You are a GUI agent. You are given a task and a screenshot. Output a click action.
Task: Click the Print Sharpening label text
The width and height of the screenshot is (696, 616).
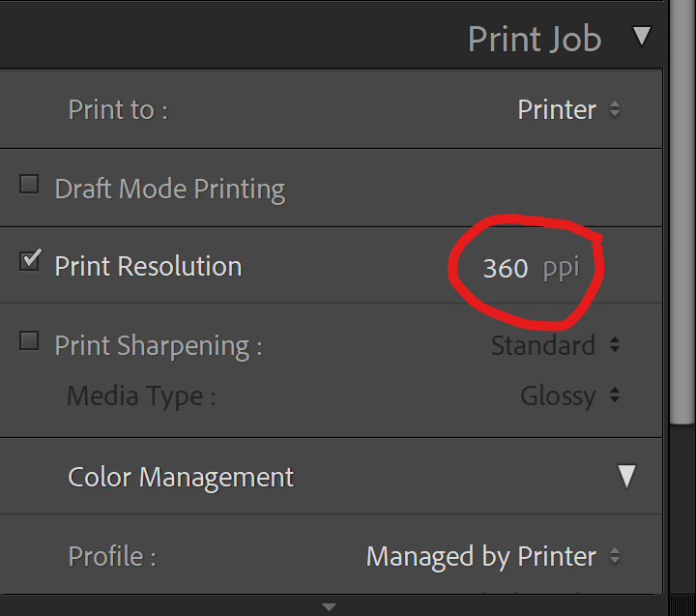tap(158, 345)
